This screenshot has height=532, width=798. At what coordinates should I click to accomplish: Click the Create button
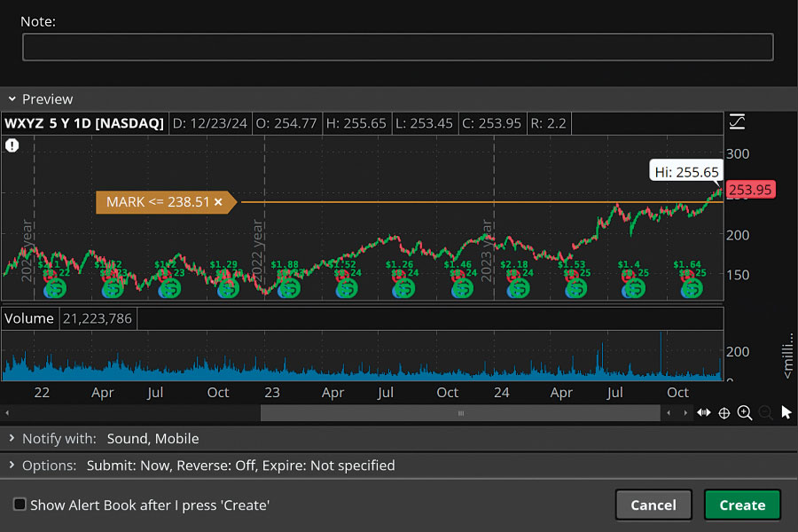pyautogui.click(x=742, y=505)
